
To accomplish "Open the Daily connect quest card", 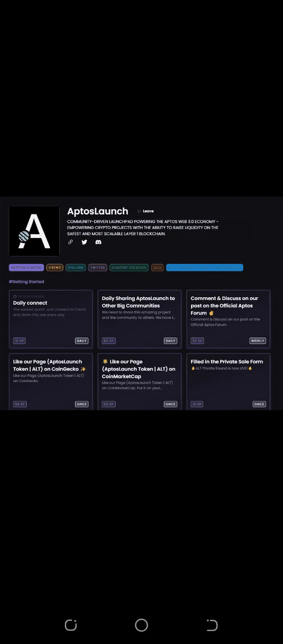I will click(x=51, y=319).
